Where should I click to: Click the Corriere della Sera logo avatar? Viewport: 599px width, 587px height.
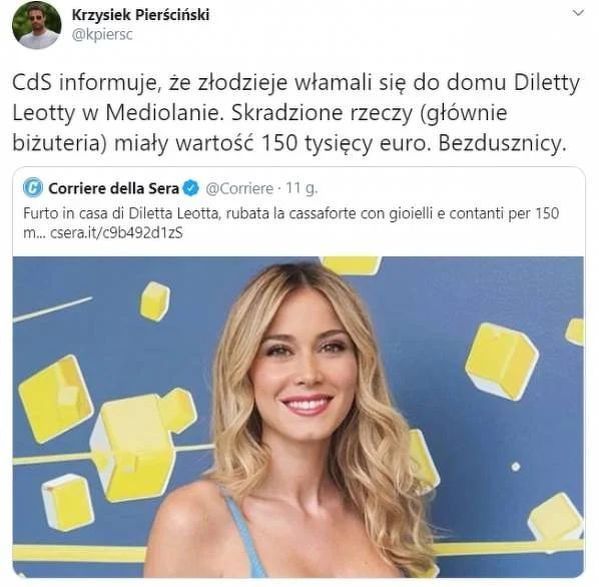33,188
